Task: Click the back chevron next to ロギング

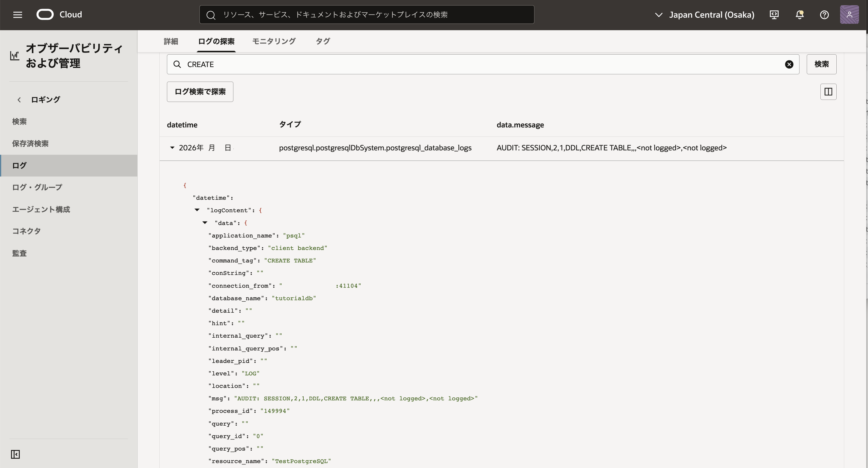Action: pos(19,100)
